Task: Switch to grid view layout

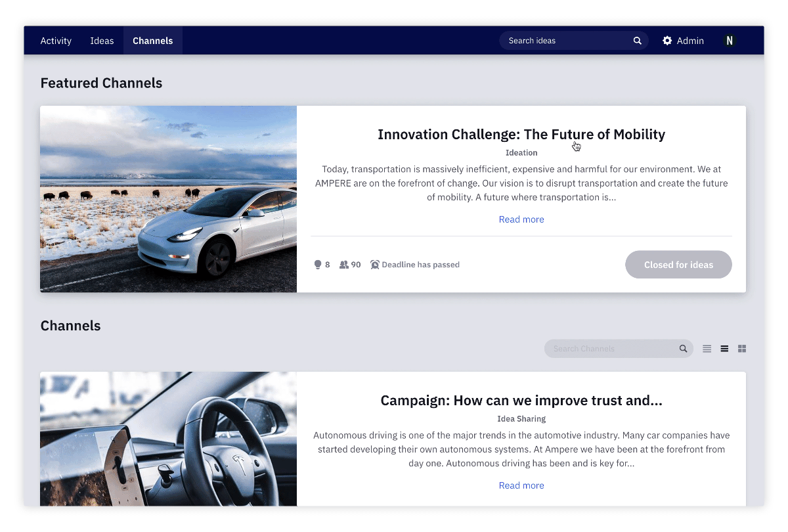Action: coord(742,349)
